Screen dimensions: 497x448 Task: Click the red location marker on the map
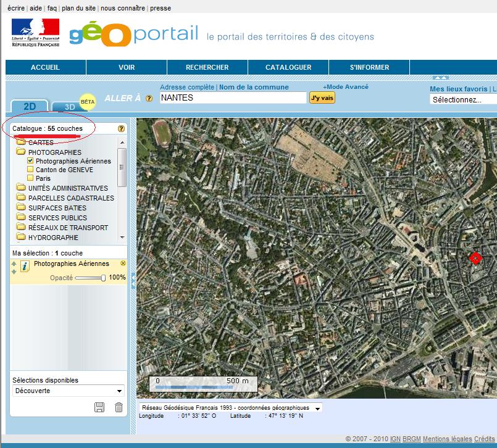tap(475, 258)
